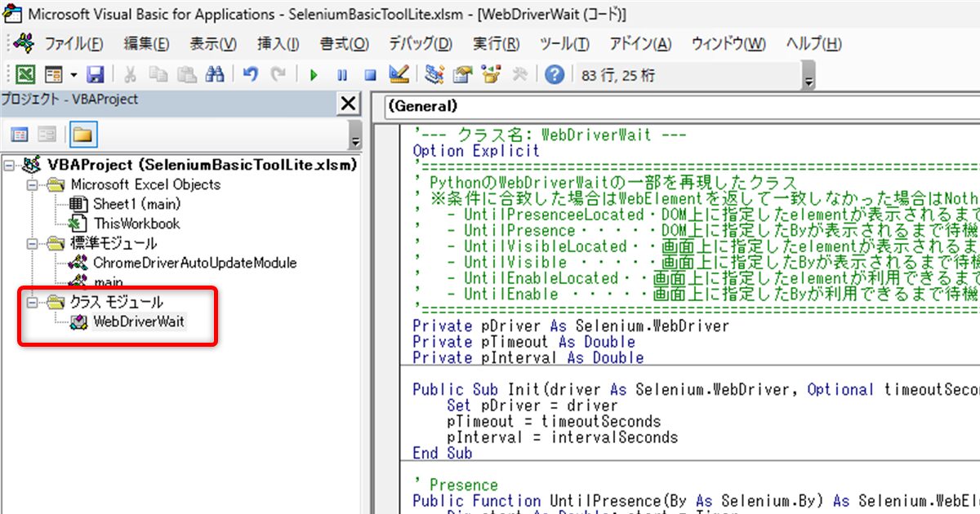Viewport: 980px width, 514px height.
Task: Click the Insert UserForm toolbar icon
Action: coord(54,75)
